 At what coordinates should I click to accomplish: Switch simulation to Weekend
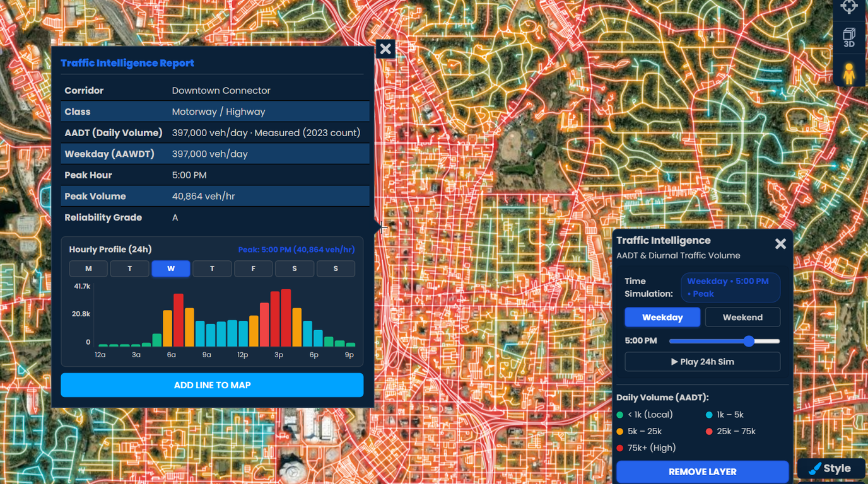click(x=742, y=317)
